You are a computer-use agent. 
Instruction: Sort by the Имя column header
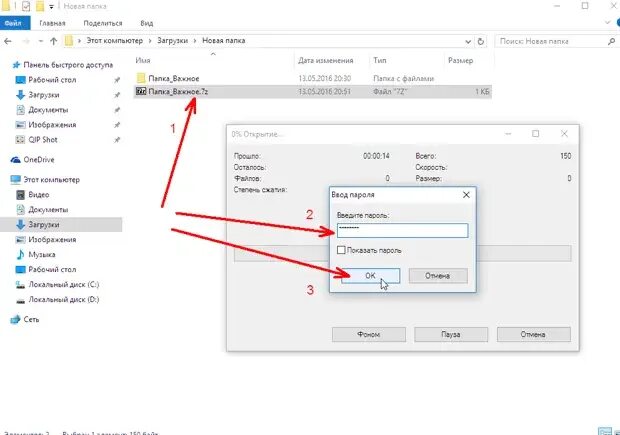pos(143,61)
